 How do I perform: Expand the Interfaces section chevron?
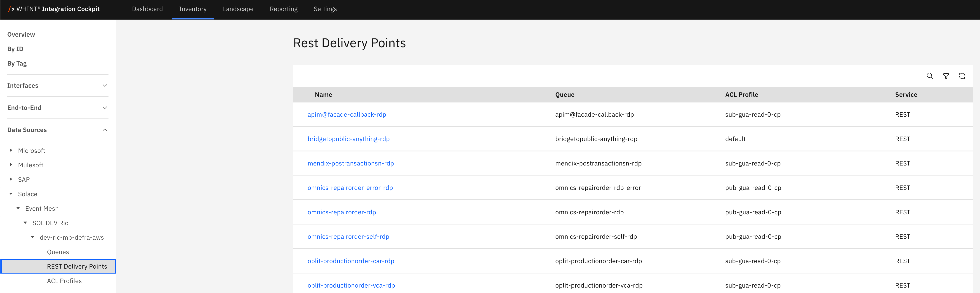[x=105, y=86]
